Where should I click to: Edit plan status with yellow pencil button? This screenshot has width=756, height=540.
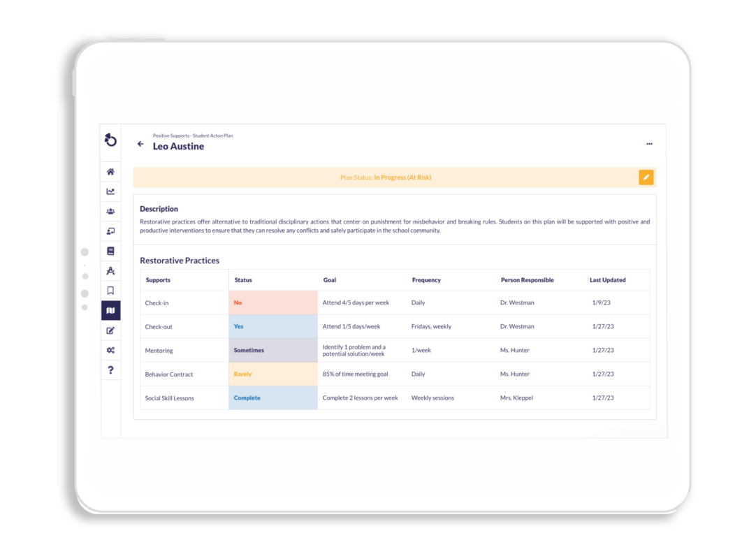(x=646, y=177)
